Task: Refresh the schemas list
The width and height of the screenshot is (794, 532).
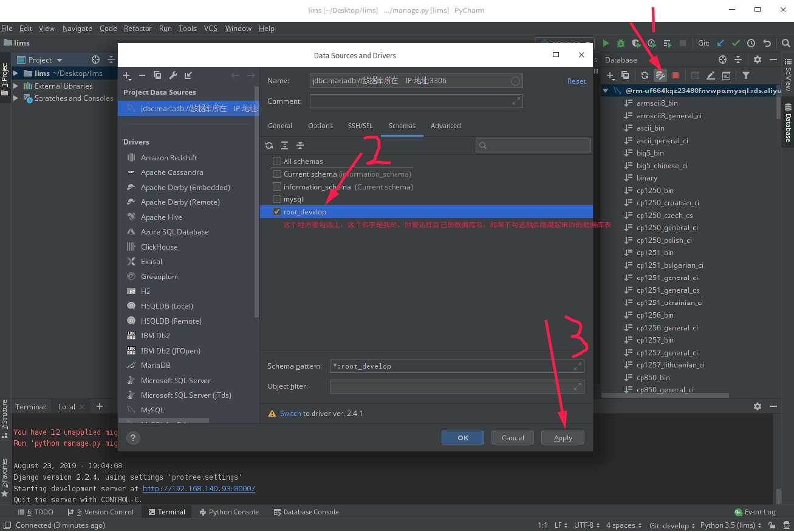Action: (269, 145)
